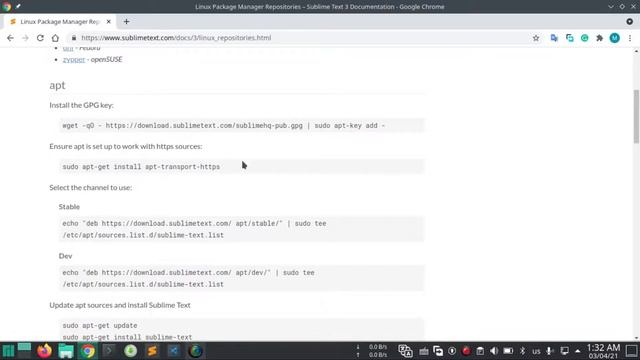Open the globe browser taskbar icon

click(x=196, y=351)
